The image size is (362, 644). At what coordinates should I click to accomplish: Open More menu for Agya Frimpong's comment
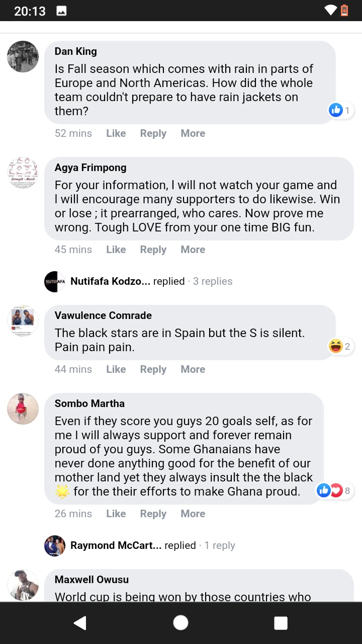[x=193, y=250]
